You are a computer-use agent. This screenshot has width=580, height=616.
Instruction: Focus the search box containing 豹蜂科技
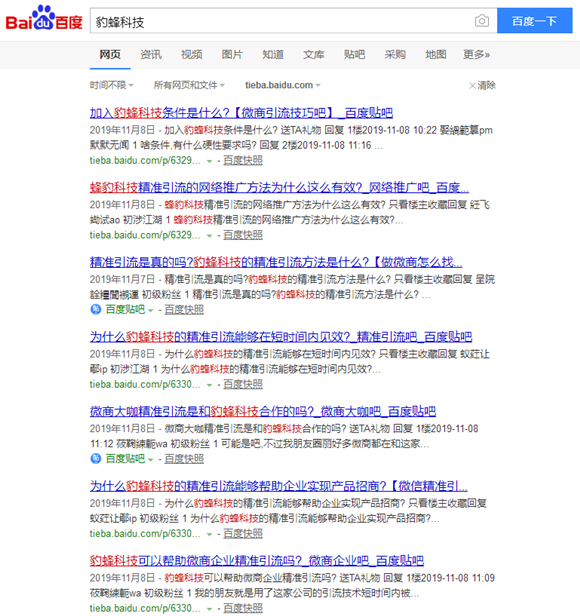[281, 21]
